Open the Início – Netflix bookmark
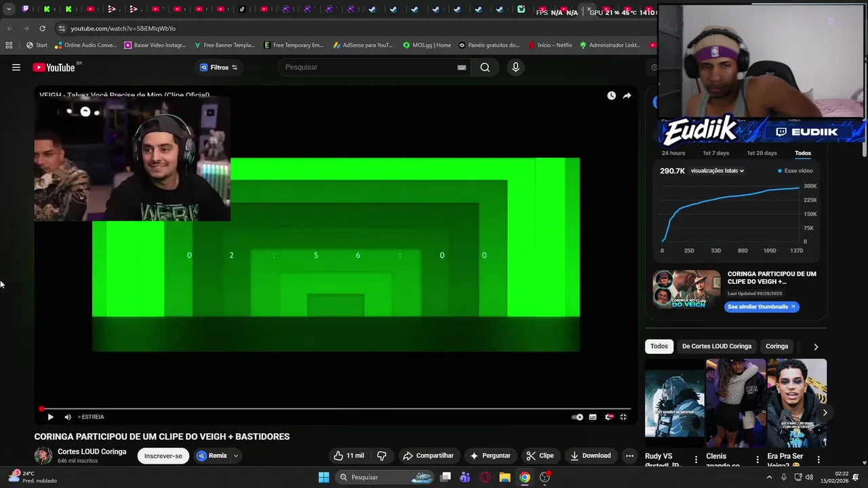Image resolution: width=868 pixels, height=488 pixels. 549,45
